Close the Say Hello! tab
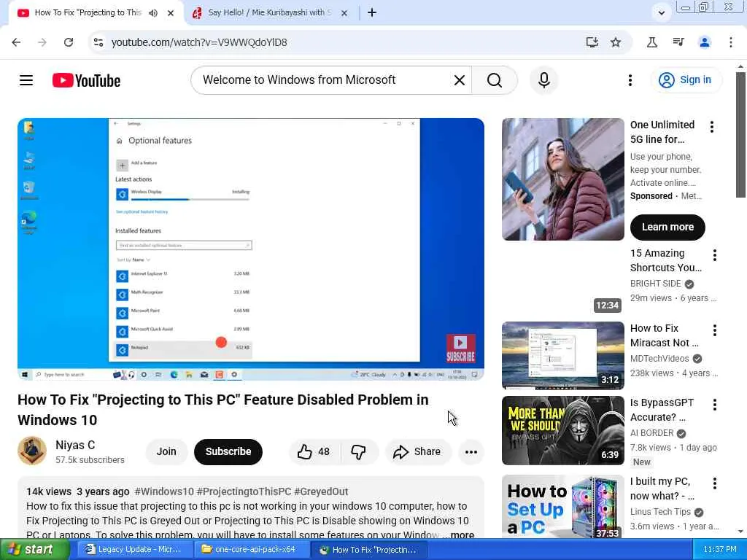 (344, 13)
